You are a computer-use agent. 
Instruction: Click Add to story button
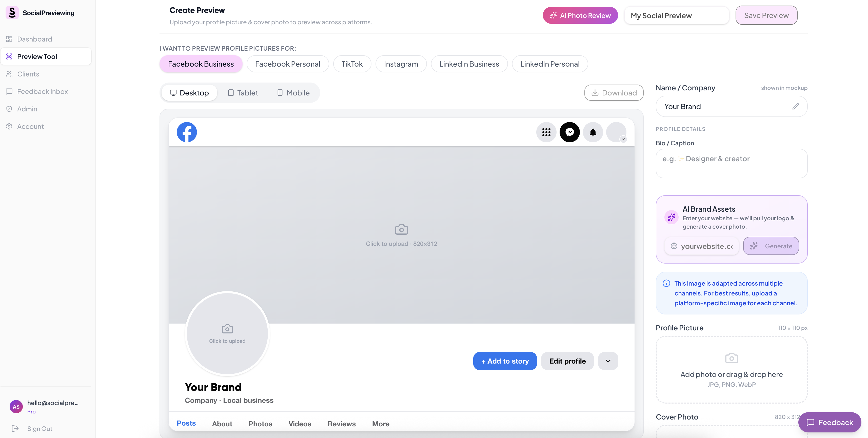(x=505, y=361)
